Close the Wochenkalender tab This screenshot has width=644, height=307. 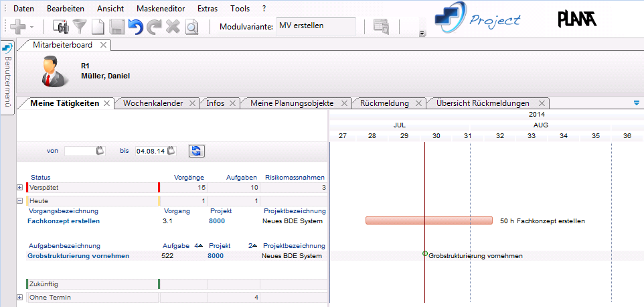coord(192,103)
